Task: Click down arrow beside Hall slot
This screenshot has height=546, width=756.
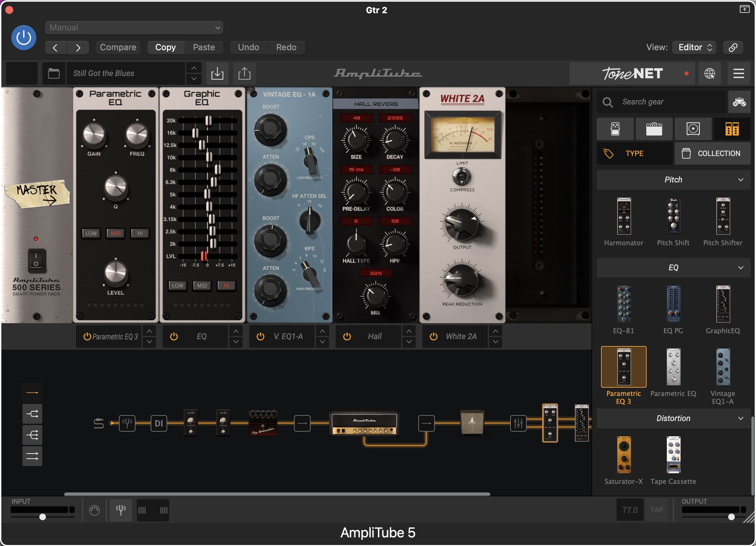Action: coord(409,342)
